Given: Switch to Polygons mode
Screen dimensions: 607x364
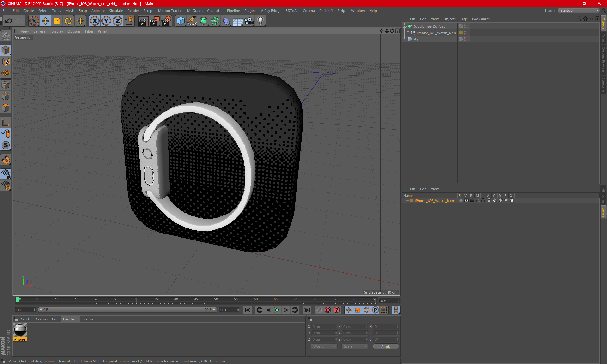Looking at the screenshot, I should [6, 108].
